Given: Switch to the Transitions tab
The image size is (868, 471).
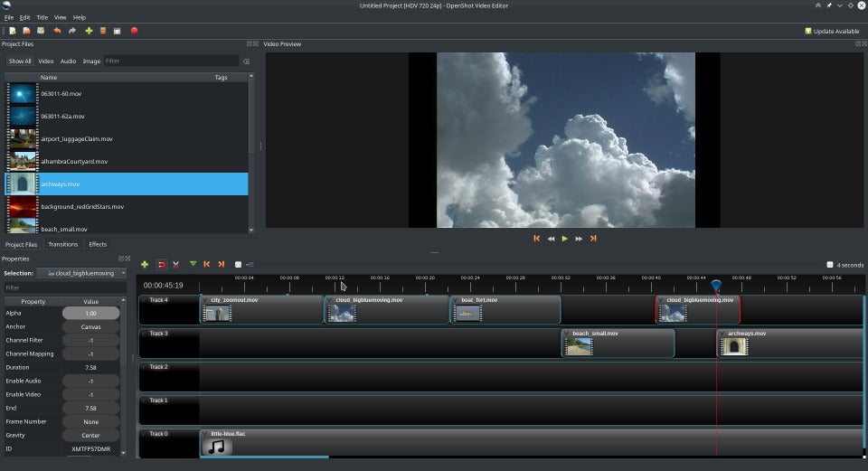Looking at the screenshot, I should (62, 244).
